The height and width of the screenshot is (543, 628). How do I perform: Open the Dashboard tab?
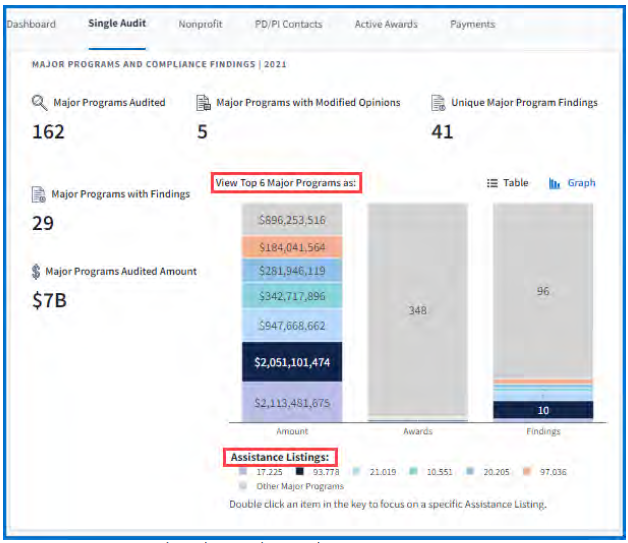31,24
